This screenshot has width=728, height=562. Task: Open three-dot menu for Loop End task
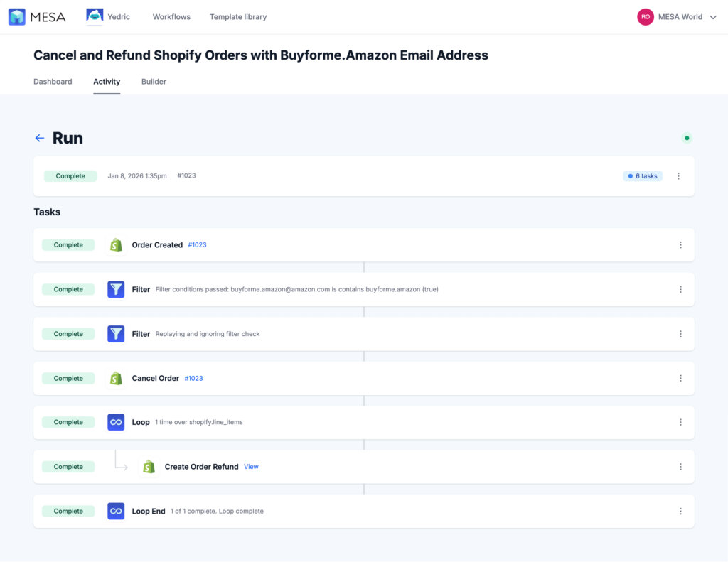680,511
